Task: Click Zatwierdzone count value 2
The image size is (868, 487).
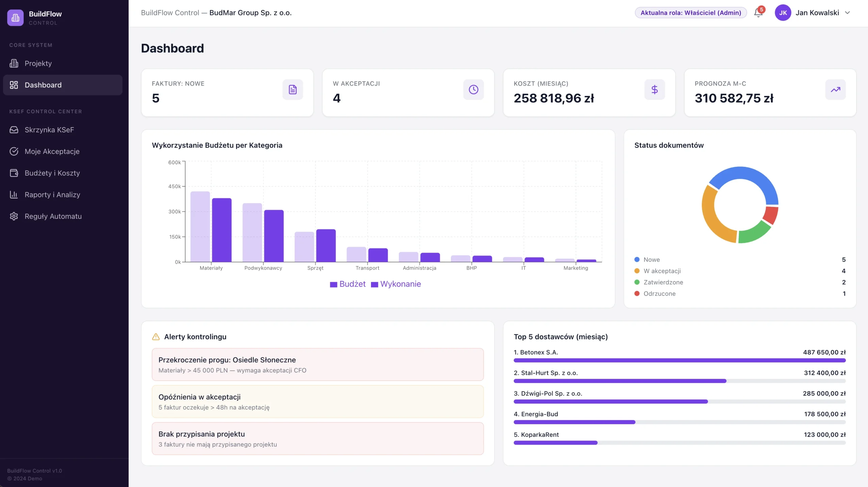Action: pos(844,283)
